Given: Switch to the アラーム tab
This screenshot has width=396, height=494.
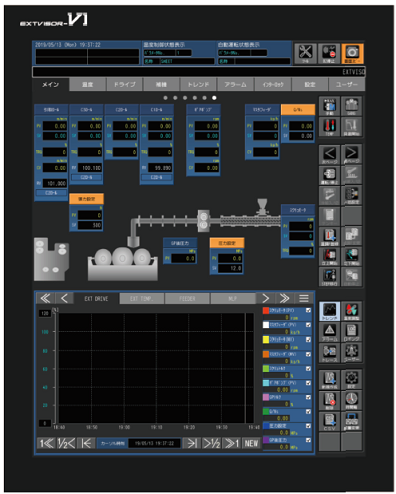Looking at the screenshot, I should pyautogui.click(x=235, y=85).
